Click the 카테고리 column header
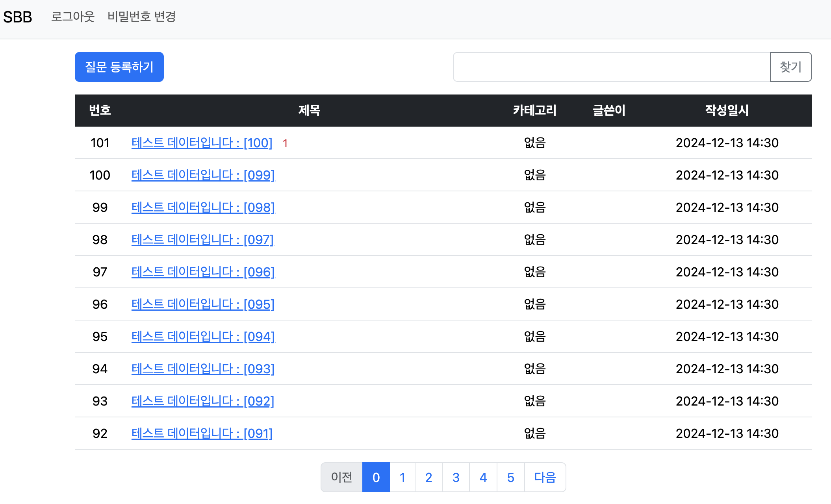This screenshot has width=831, height=504. pyautogui.click(x=534, y=110)
